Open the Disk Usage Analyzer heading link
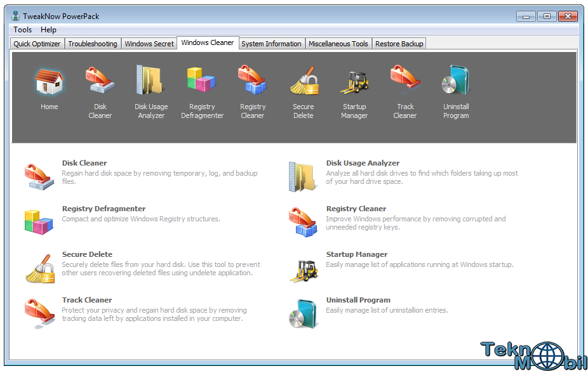Viewport: 588px width, 371px height. (363, 163)
